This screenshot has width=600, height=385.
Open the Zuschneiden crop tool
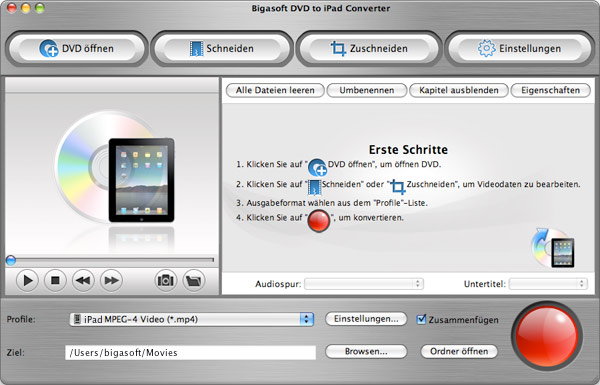[369, 49]
